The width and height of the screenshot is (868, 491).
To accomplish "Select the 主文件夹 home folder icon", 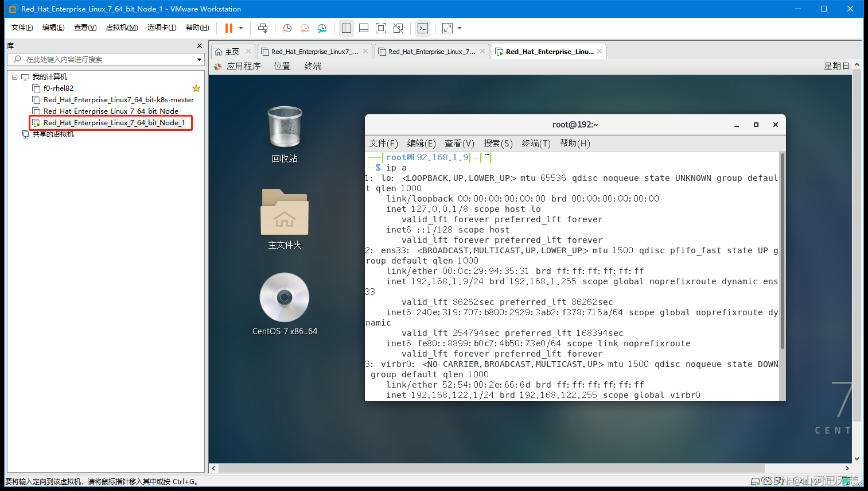I will pyautogui.click(x=285, y=219).
